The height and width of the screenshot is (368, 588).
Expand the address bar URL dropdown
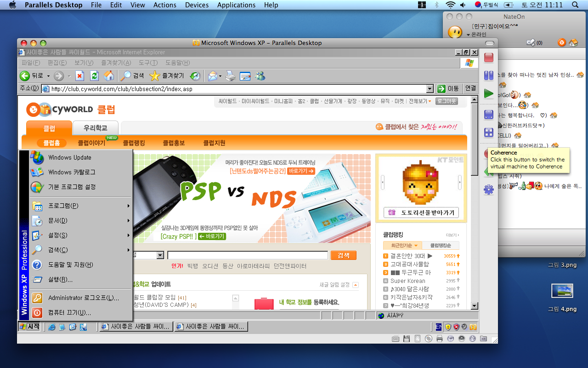click(x=430, y=89)
